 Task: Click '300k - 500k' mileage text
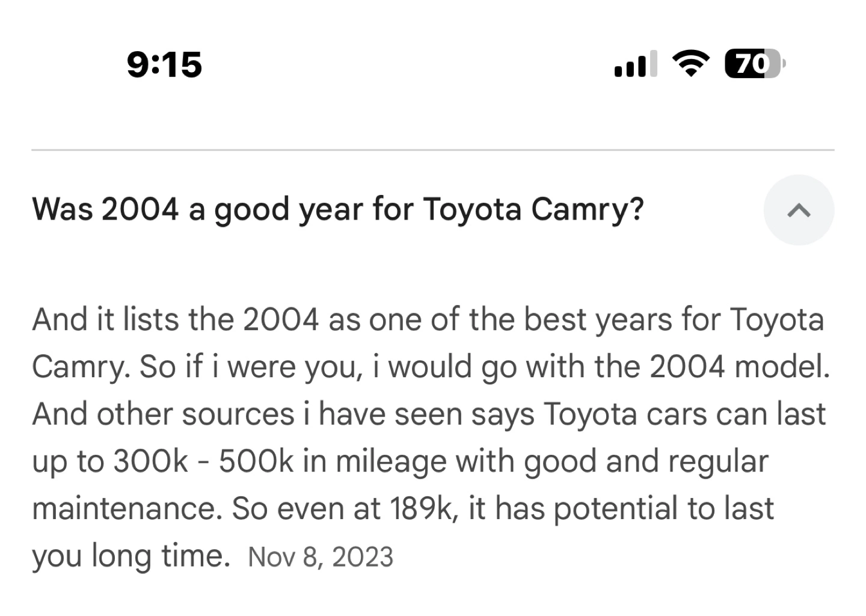tap(203, 461)
